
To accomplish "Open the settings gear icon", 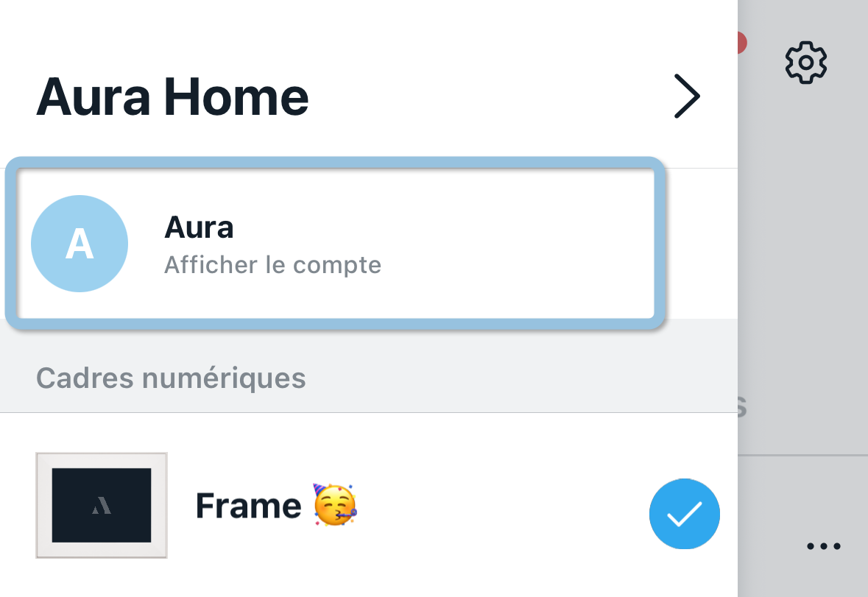I will (x=805, y=62).
